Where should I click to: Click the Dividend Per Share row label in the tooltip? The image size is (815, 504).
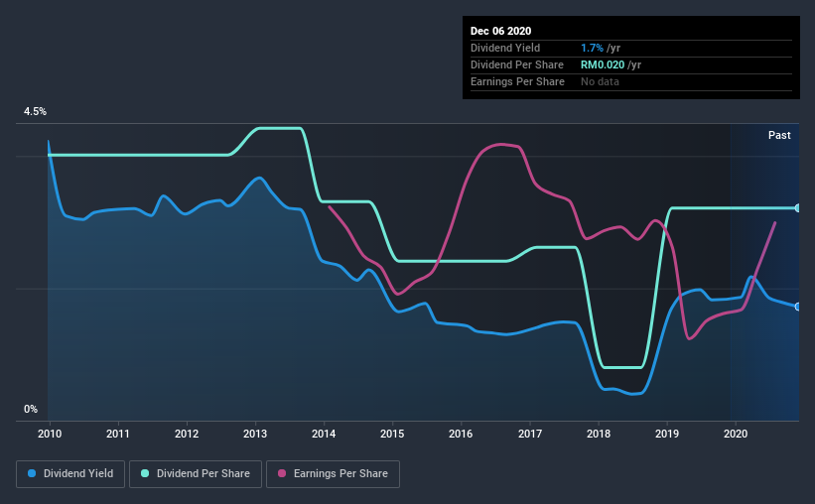(516, 64)
